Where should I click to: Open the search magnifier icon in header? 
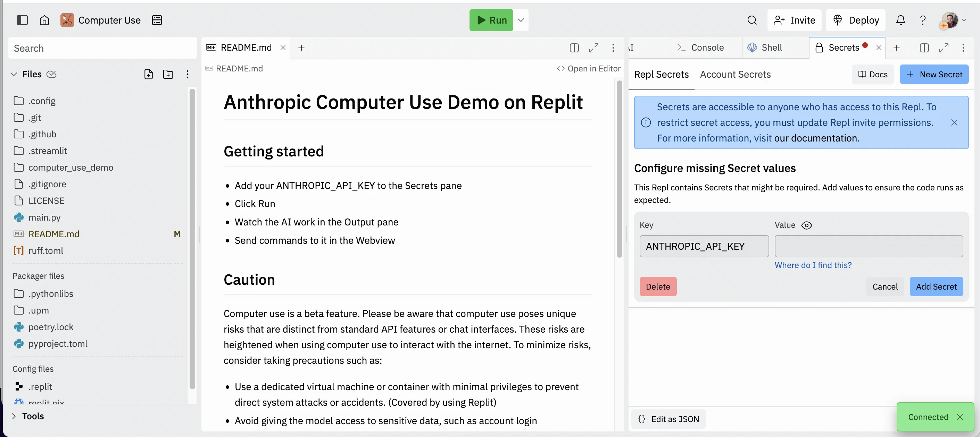pos(752,20)
